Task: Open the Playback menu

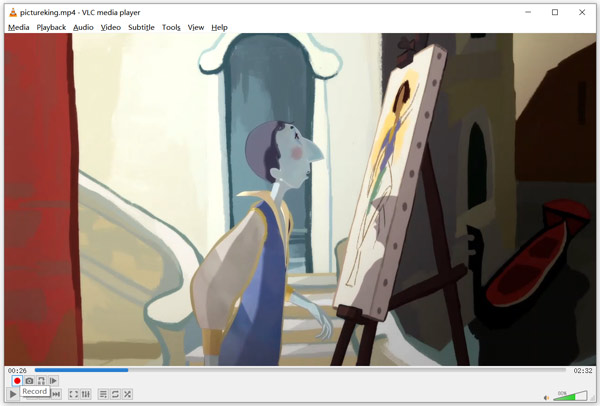Action: 51,27
